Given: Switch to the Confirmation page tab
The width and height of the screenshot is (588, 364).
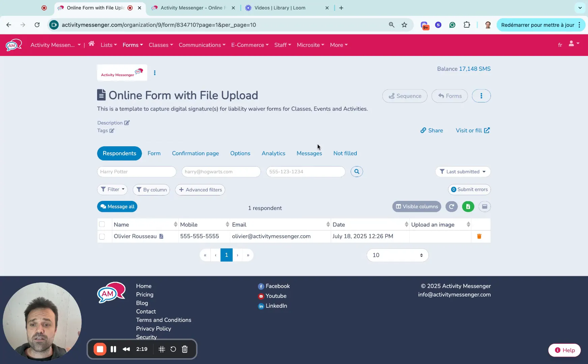Looking at the screenshot, I should (x=195, y=153).
